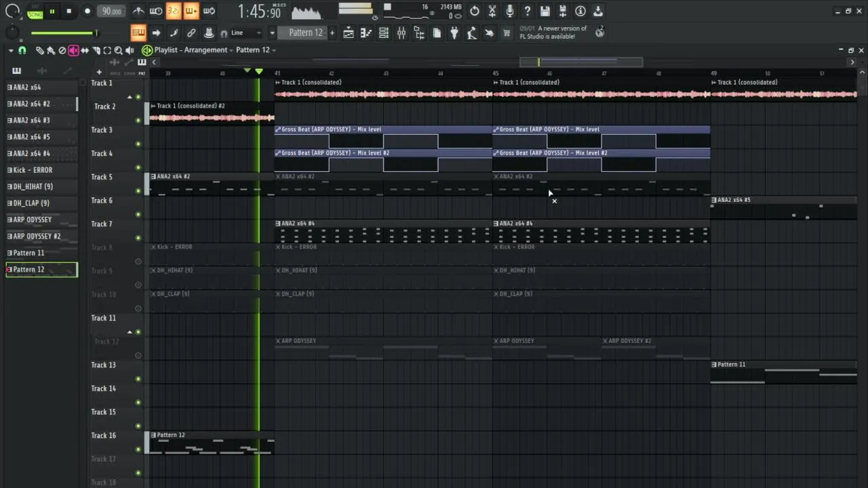Select DH_HIHAT (9) in picker
The width and height of the screenshot is (868, 488).
point(42,186)
